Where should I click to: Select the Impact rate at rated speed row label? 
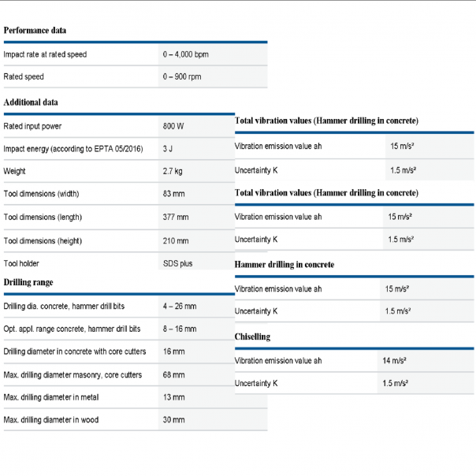coord(45,54)
